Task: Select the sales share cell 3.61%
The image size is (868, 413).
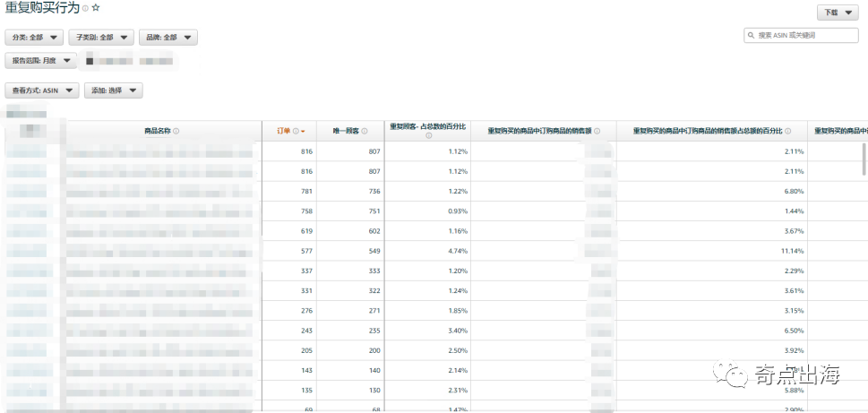Action: (794, 290)
